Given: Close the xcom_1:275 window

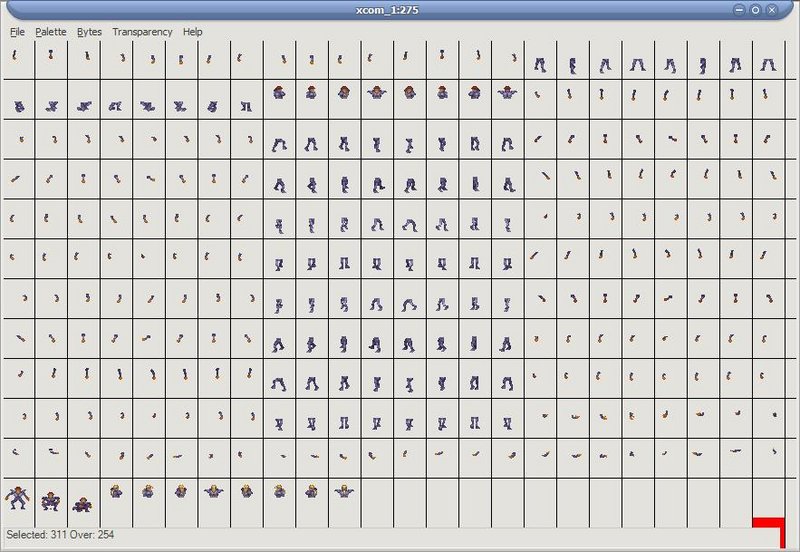Looking at the screenshot, I should click(x=772, y=10).
